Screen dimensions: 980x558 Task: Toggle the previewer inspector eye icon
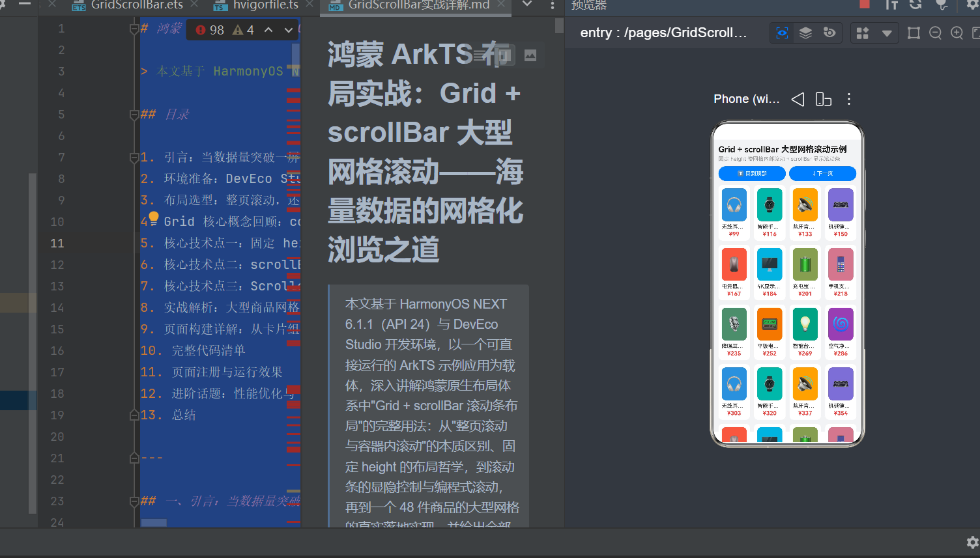(x=783, y=33)
